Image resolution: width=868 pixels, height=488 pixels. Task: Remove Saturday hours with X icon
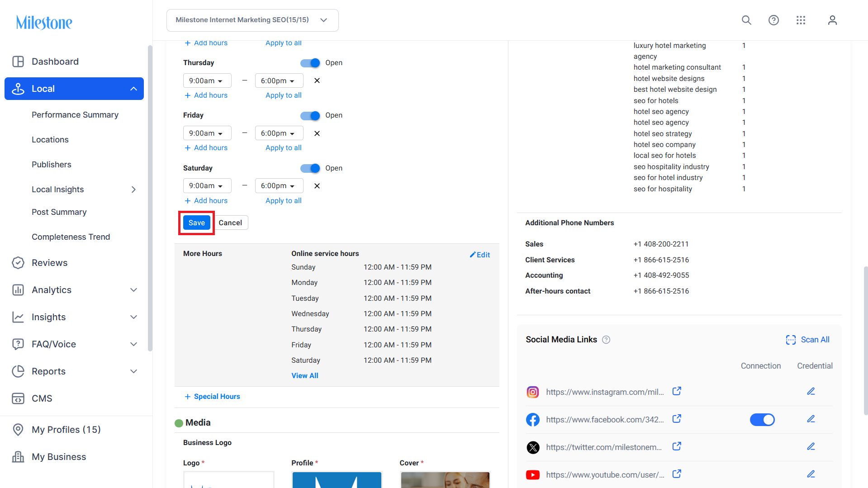coord(317,186)
